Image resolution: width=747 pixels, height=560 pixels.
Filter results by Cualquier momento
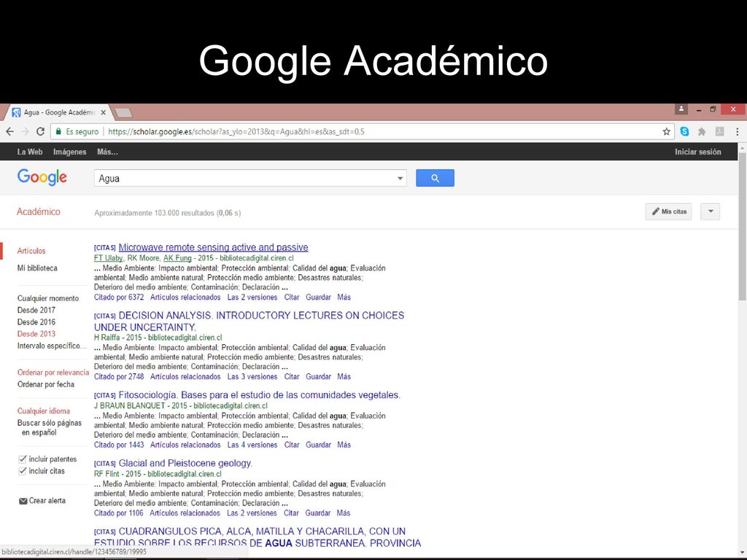(x=48, y=298)
